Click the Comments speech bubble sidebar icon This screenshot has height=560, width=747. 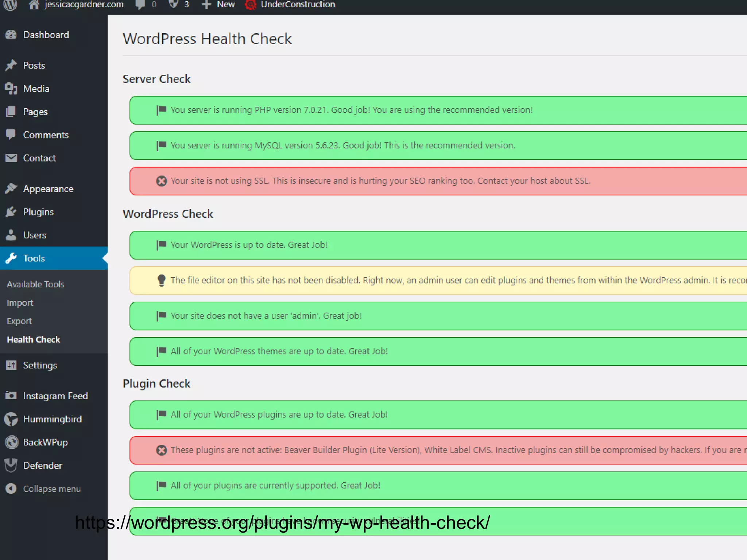(11, 135)
